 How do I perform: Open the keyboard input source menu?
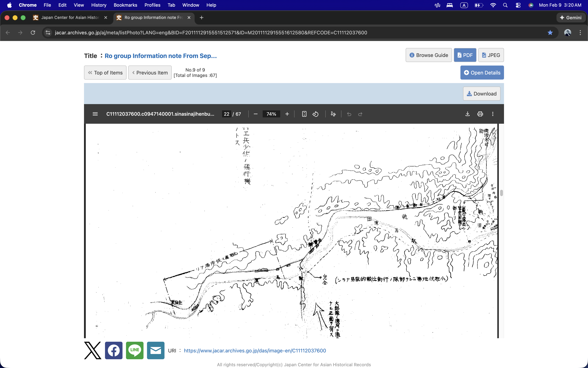[464, 5]
